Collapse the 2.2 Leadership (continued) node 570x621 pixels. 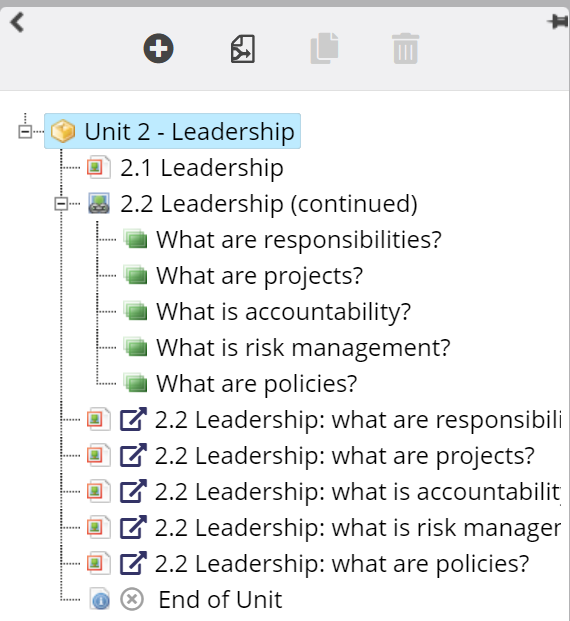61,204
